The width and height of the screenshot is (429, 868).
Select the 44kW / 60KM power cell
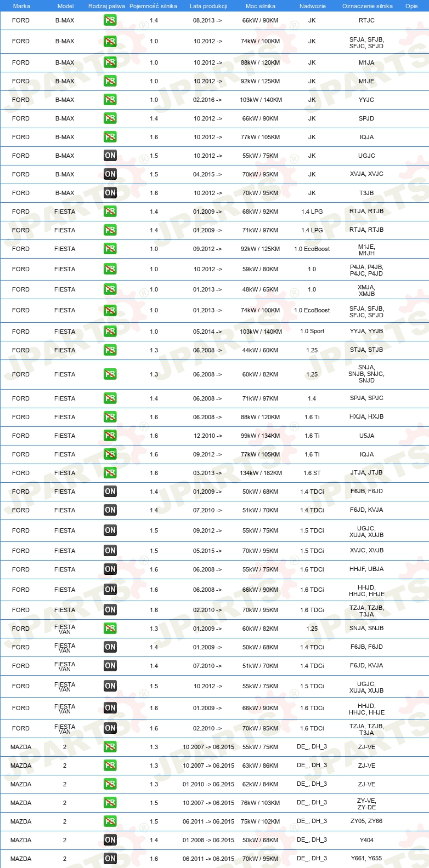261,350
